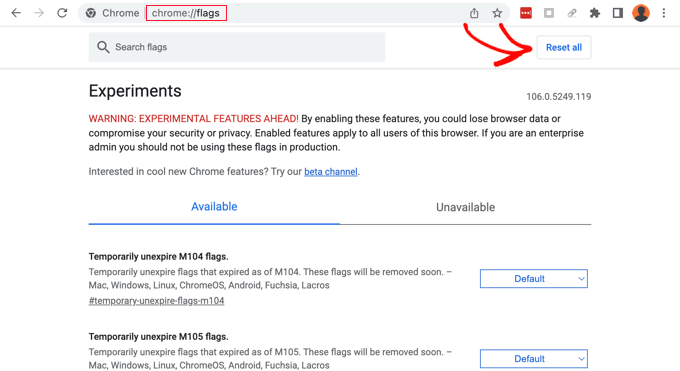The image size is (680, 371).
Task: Go back using the back arrow
Action: point(16,13)
